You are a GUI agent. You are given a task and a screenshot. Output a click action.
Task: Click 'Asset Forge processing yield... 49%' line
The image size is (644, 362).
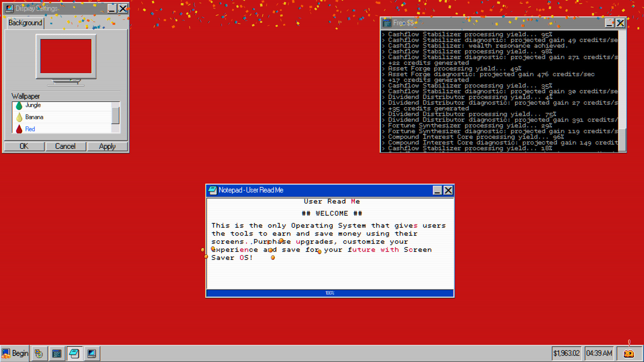[x=454, y=69]
